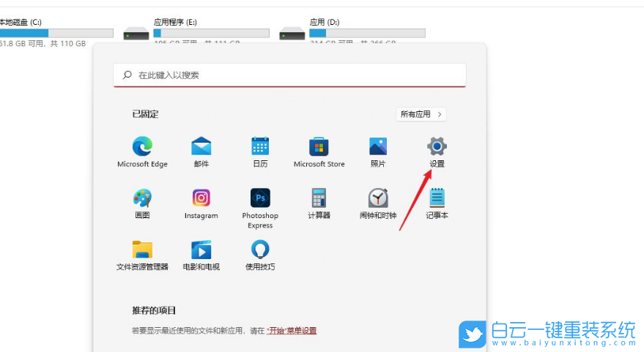Click the Local Disk (C:) usage bar
This screenshot has height=352, width=644.
(56, 33)
